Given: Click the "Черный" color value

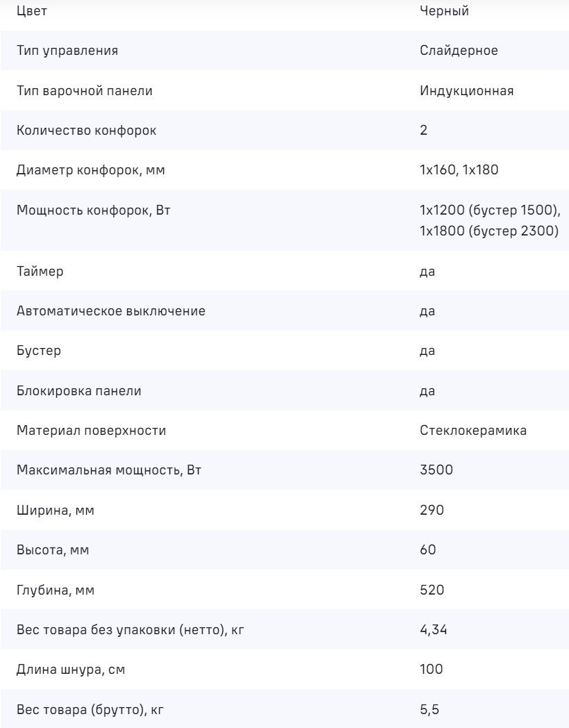Looking at the screenshot, I should coord(439,12).
